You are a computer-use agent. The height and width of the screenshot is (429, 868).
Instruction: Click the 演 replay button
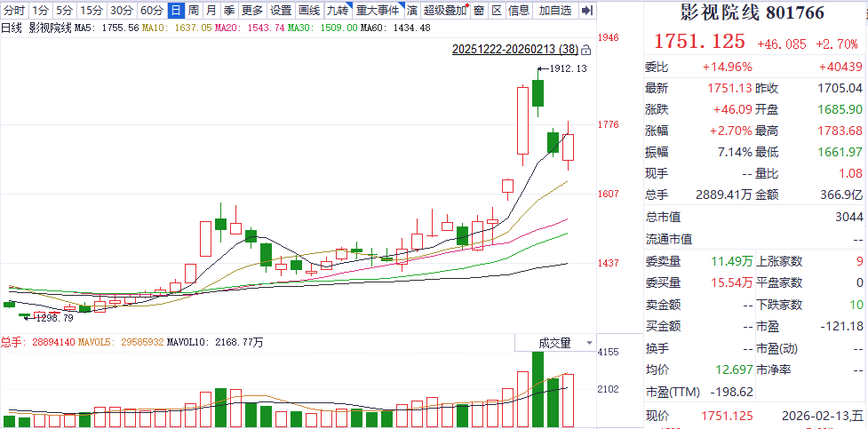[412, 11]
